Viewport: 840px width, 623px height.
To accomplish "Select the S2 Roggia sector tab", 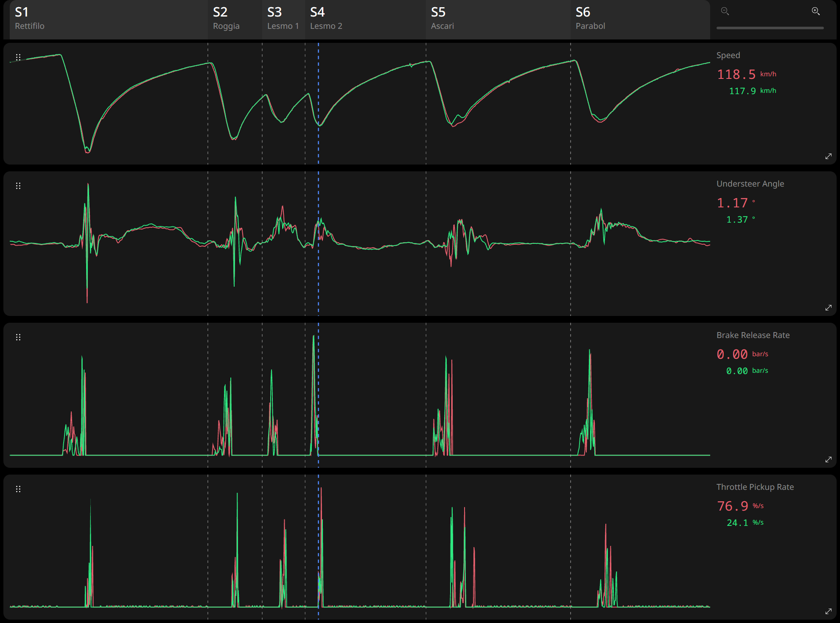I will [235, 20].
